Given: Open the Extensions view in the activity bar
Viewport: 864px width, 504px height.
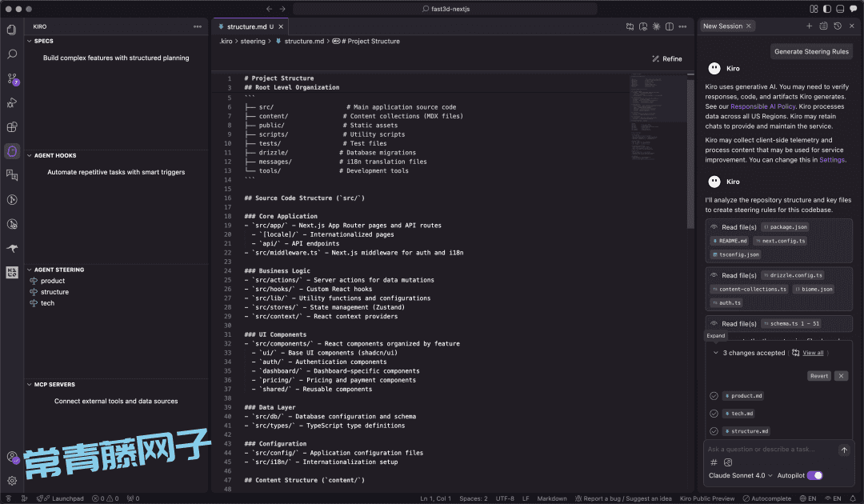Looking at the screenshot, I should 11,127.
